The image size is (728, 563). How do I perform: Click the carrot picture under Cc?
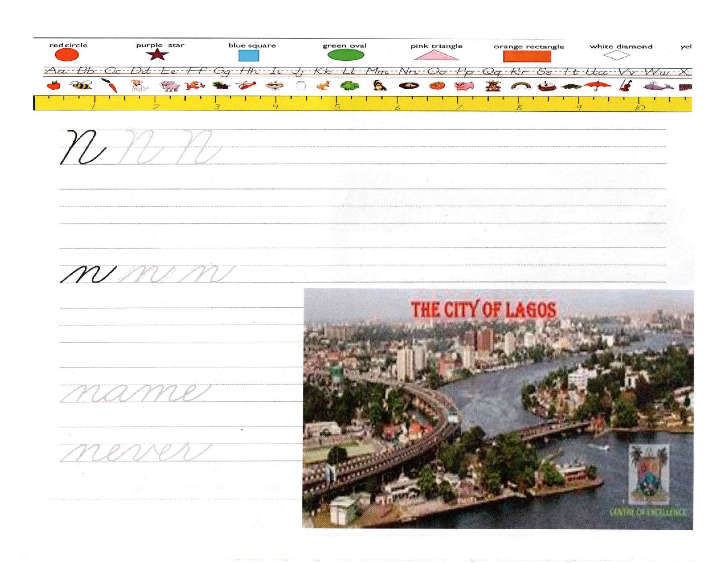[x=109, y=85]
